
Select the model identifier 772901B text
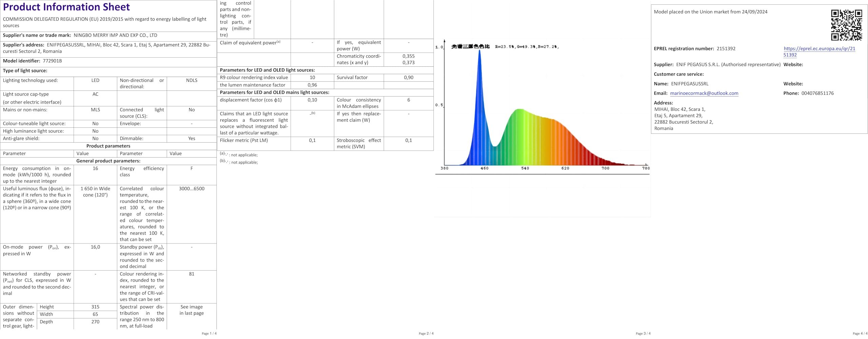point(52,61)
